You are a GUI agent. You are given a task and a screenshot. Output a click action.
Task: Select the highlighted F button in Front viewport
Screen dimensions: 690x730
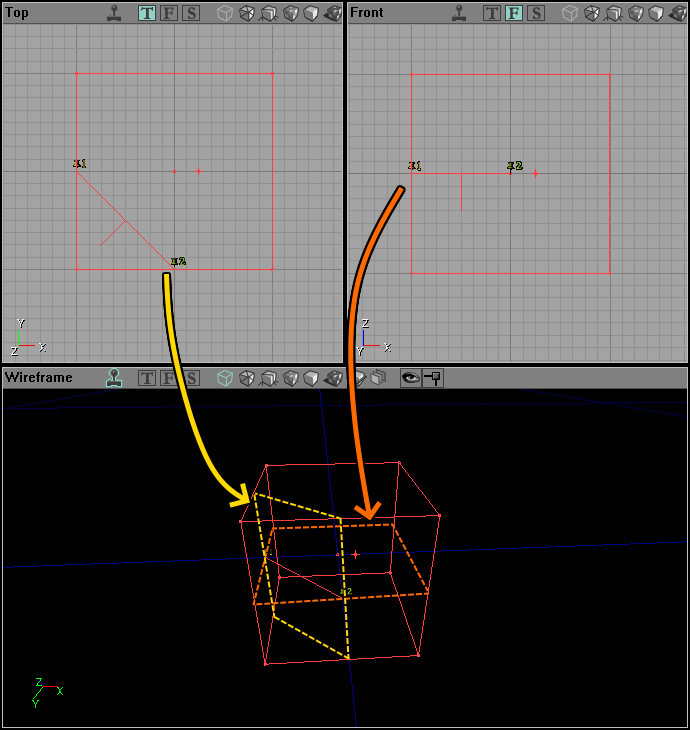click(x=514, y=13)
